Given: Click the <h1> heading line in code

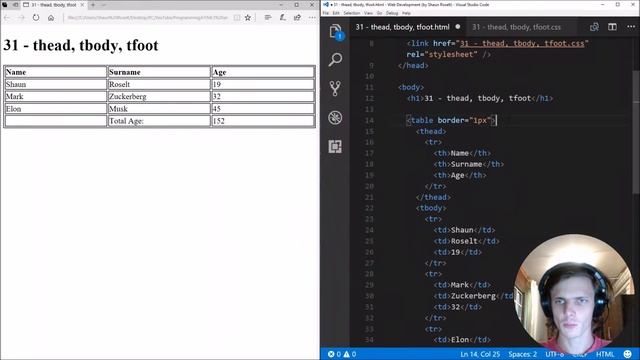Looking at the screenshot, I should click(480, 98).
